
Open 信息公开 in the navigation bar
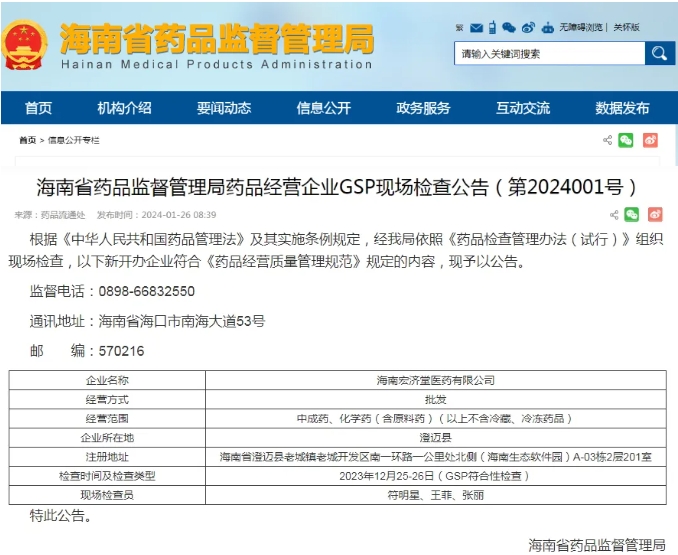coord(323,108)
